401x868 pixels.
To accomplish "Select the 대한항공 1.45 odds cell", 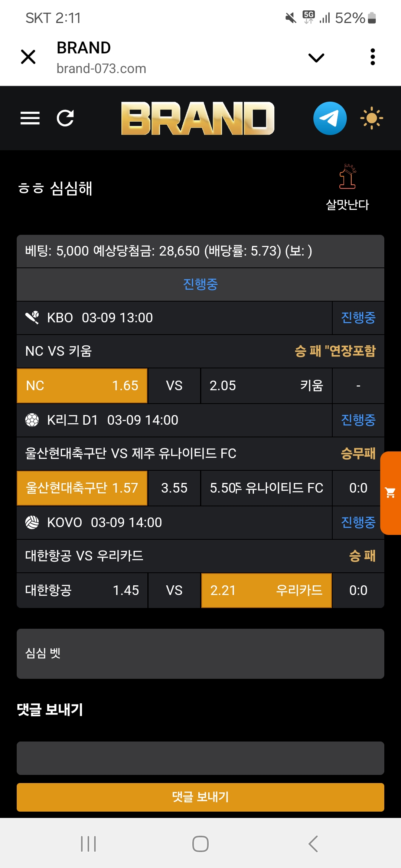I will 82,591.
